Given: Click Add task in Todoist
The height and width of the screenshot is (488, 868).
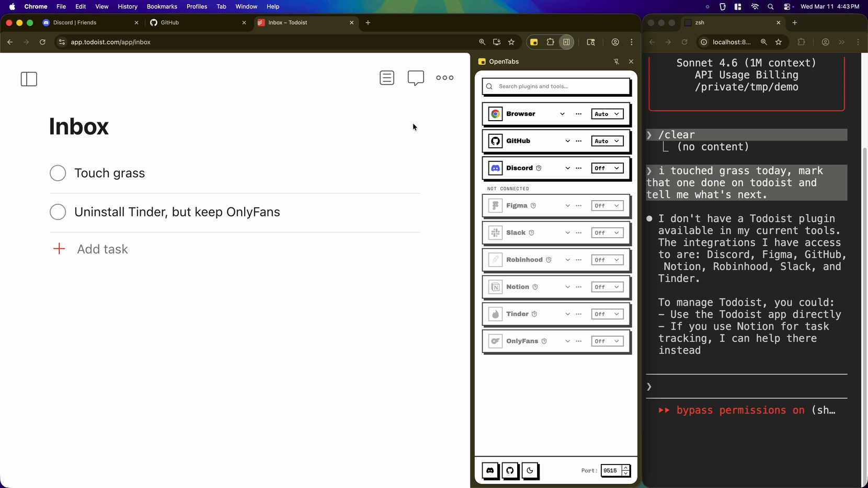Looking at the screenshot, I should coord(102,249).
